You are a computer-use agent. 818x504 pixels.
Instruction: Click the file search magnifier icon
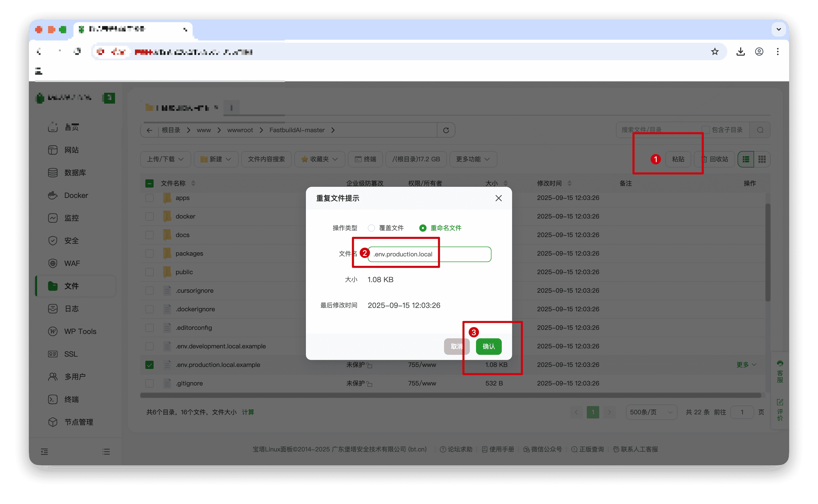pyautogui.click(x=760, y=130)
